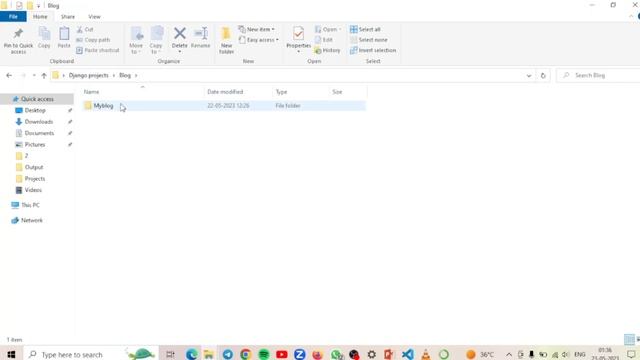640x360 pixels.
Task: Open Zoom from taskbar
Action: pos(300,354)
